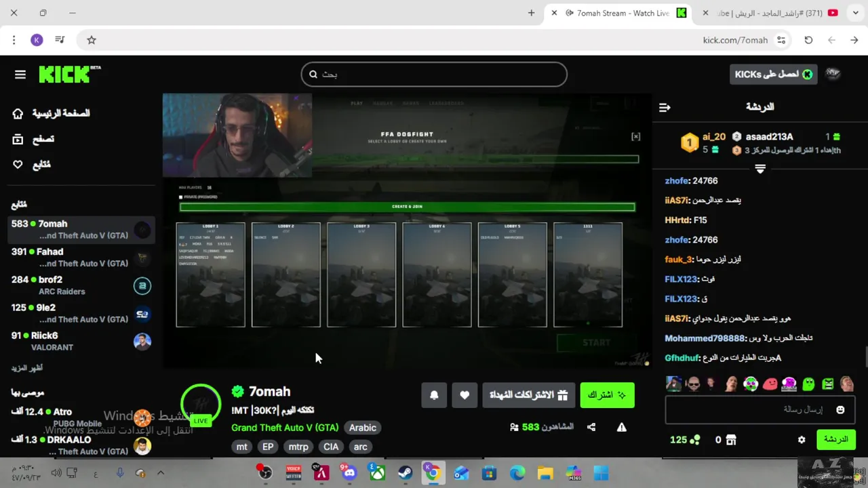
Task: Click the taskbar volume speaker icon
Action: click(x=56, y=473)
